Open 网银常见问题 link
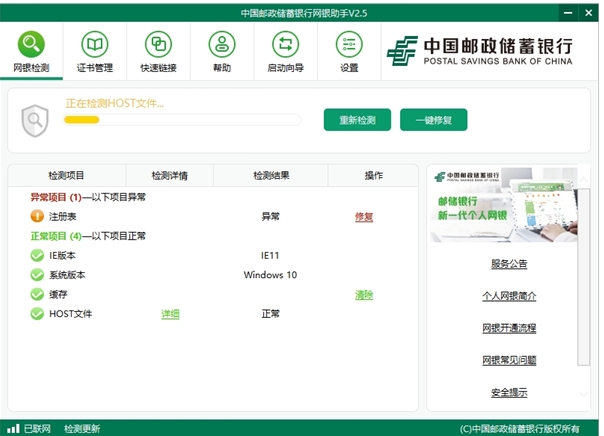The image size is (604, 436). [x=509, y=360]
